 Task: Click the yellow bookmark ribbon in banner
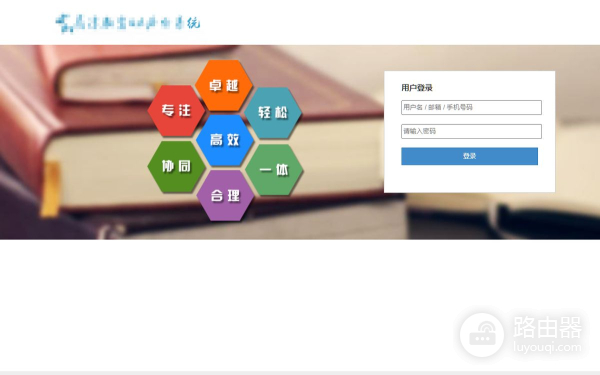51,189
